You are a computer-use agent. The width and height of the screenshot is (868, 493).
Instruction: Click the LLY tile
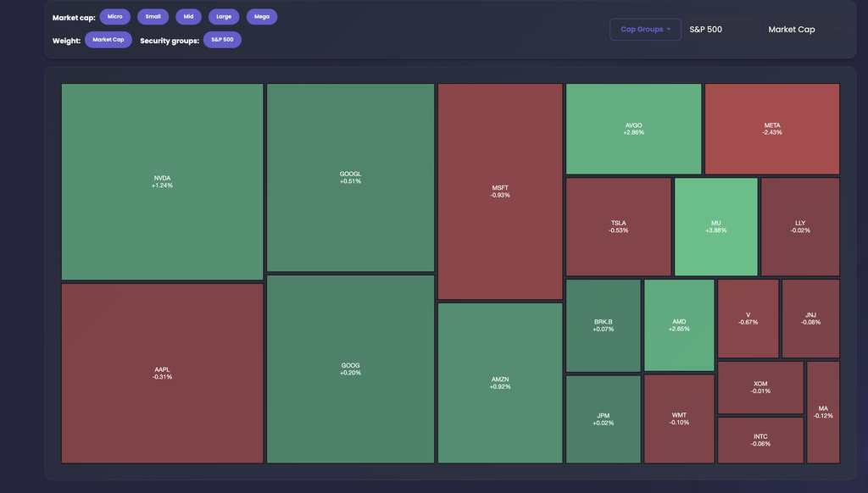(800, 227)
